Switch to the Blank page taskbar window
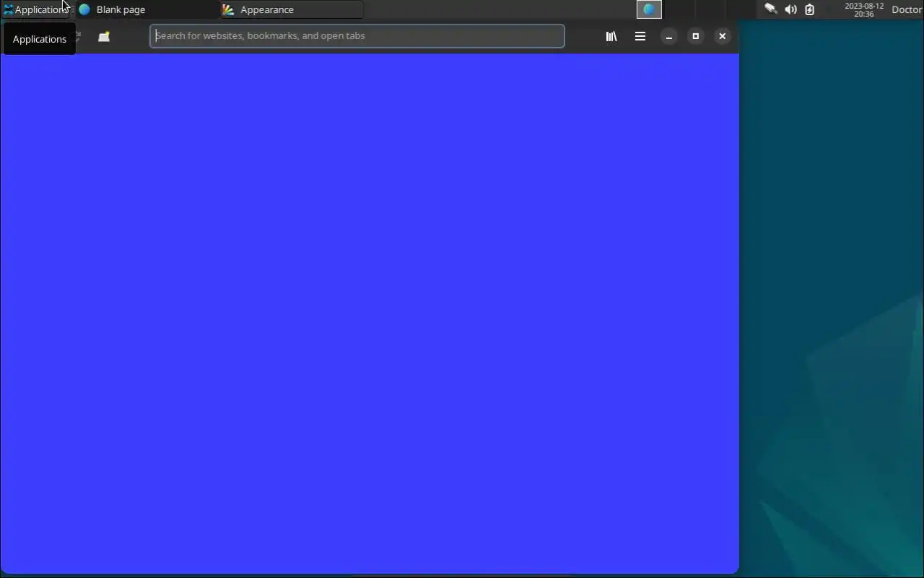 click(x=147, y=9)
